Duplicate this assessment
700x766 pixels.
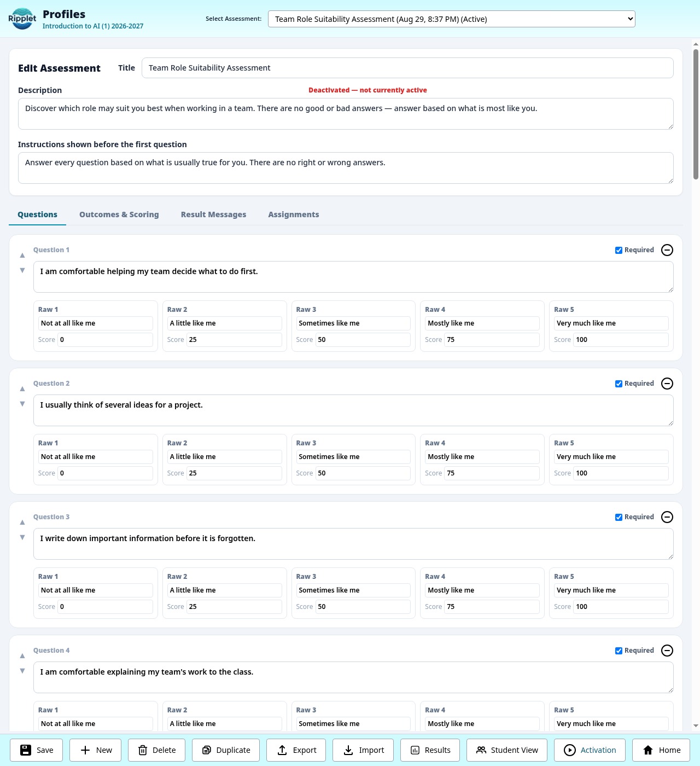point(226,750)
